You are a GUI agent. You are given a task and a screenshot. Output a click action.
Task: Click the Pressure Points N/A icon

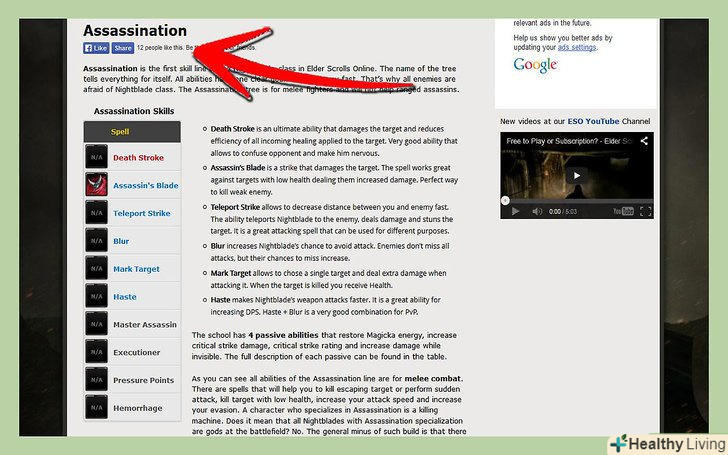(97, 380)
